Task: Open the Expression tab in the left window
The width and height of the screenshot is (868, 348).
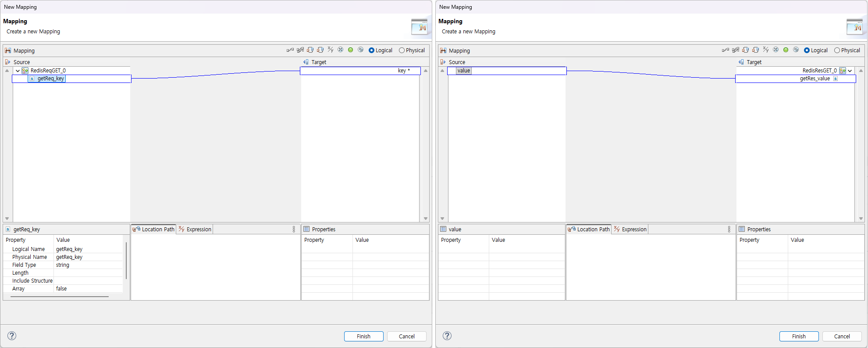Action: tap(195, 230)
